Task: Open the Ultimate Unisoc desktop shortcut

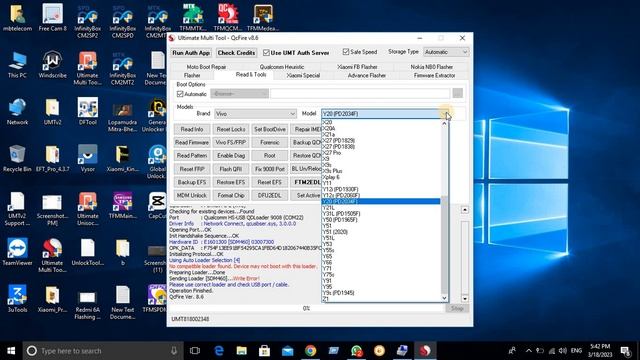Action: click(88, 209)
